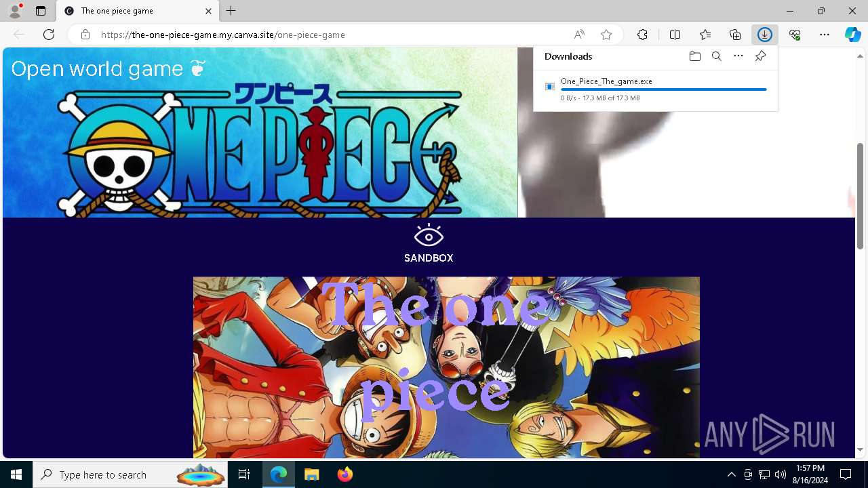The width and height of the screenshot is (868, 488).
Task: Refresh the page
Action: tap(49, 35)
